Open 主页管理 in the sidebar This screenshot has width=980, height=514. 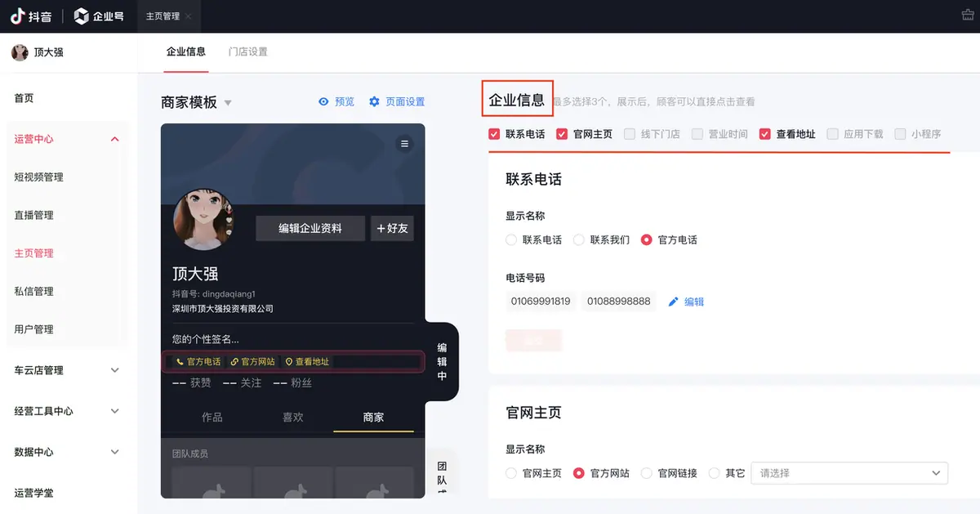click(33, 253)
